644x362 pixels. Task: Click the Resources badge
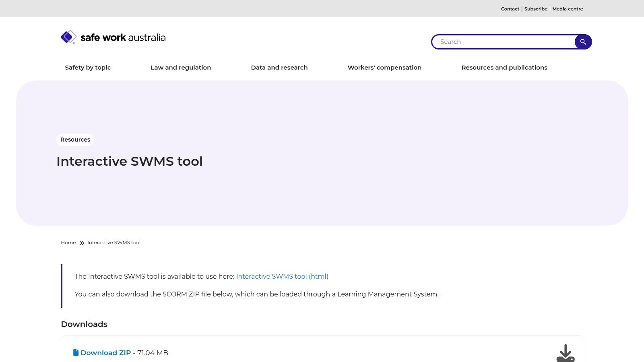pyautogui.click(x=75, y=140)
